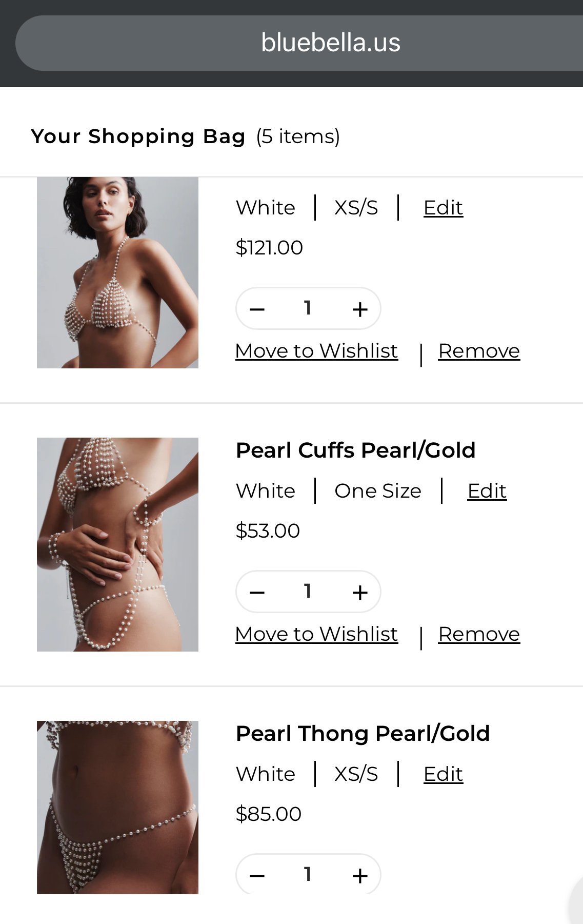
Task: Remove the $121.00 item from bag
Action: click(x=479, y=351)
